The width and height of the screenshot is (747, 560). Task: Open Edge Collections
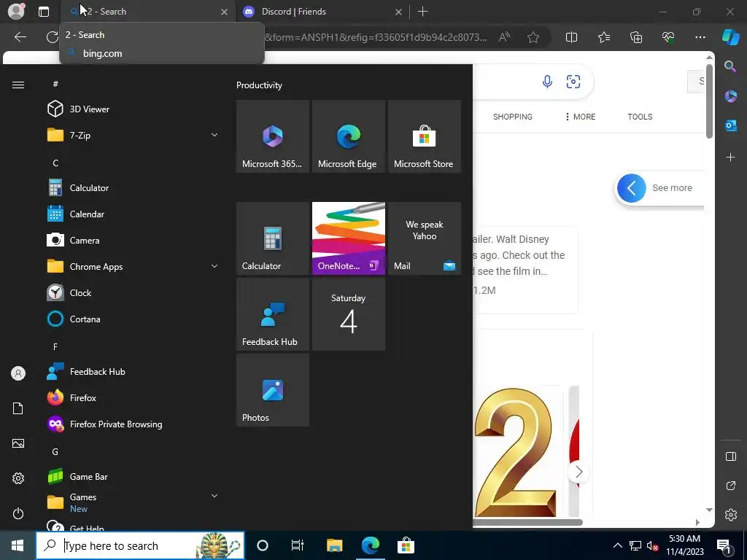636,37
